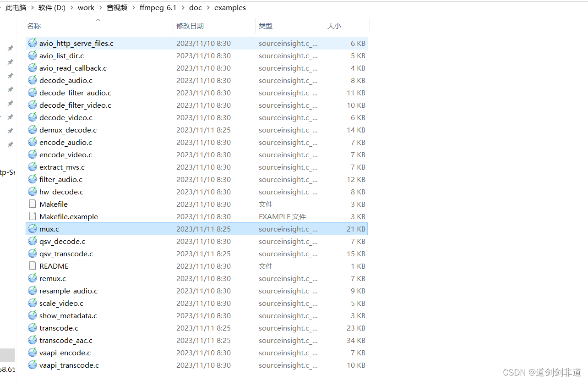Click the vaapi_transcode.c file icon
The image size is (588, 381).
coord(32,365)
